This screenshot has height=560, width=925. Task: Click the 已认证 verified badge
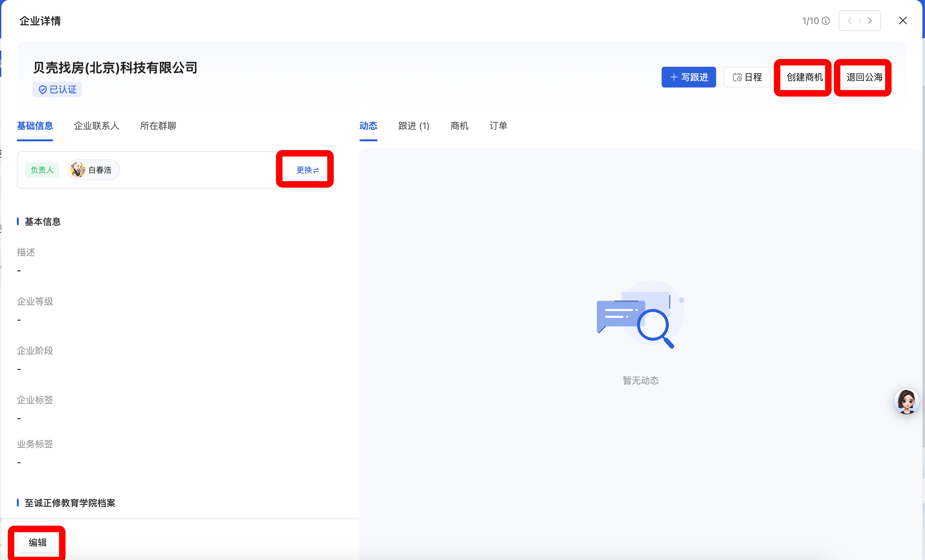(x=57, y=90)
